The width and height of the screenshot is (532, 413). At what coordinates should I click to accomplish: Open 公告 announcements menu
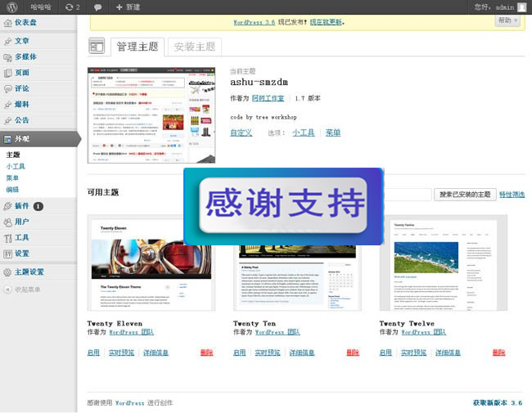click(x=22, y=120)
